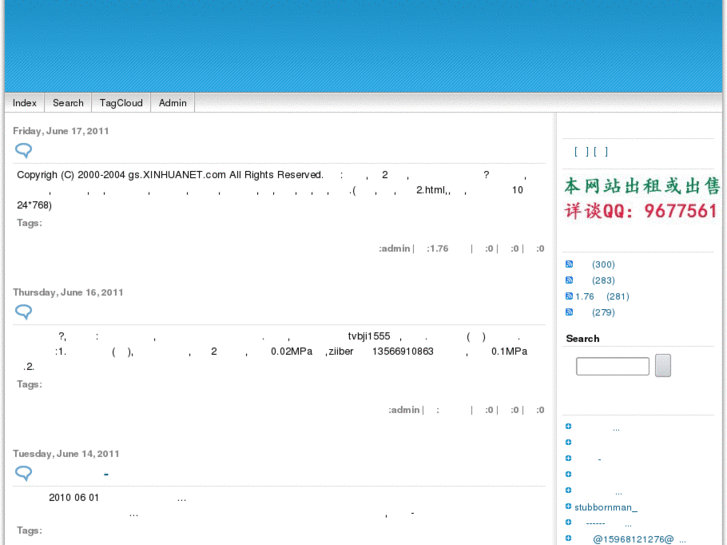Click the speech bubble icon under Tuesday, June 14
Viewport: 727px width, 545px height.
coord(24,473)
